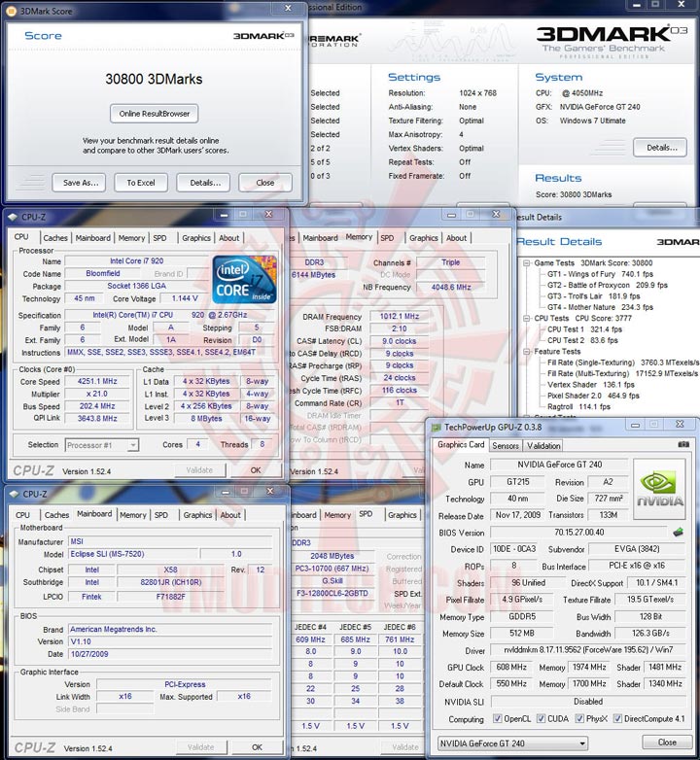This screenshot has width=700, height=760.
Task: Click the GPU Clock value 608 MHz
Action: tap(511, 668)
